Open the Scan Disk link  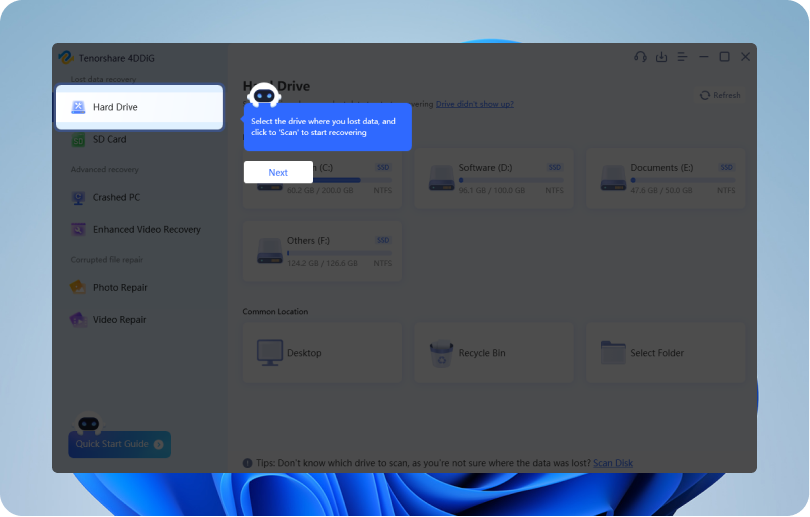pos(613,463)
